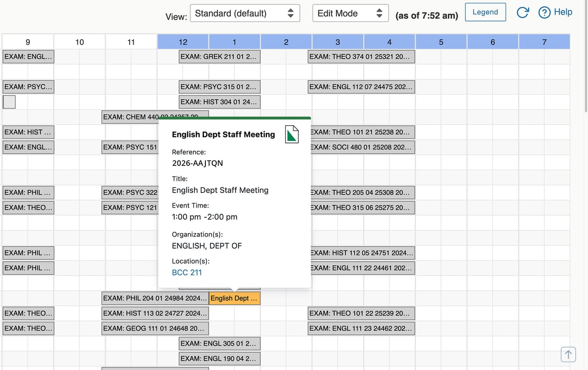The image size is (588, 370).
Task: Select EXAM: THEO 374 01 25321 event
Action: coord(361,57)
